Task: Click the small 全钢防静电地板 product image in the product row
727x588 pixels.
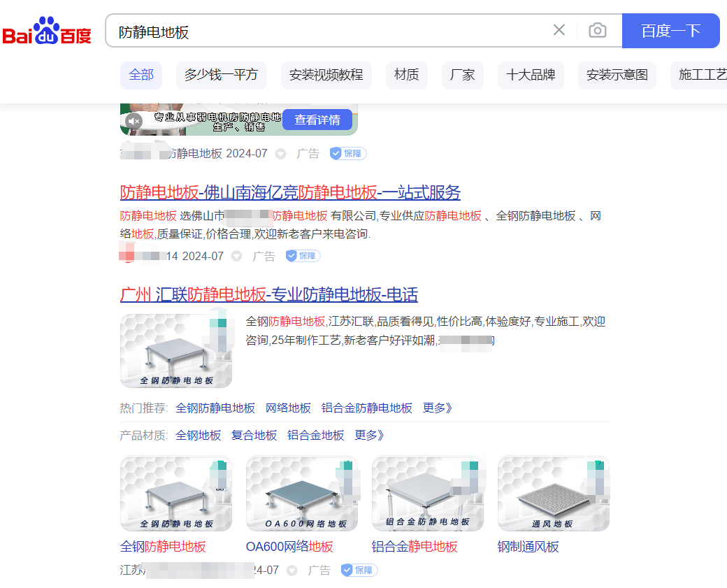Action: pyautogui.click(x=176, y=494)
